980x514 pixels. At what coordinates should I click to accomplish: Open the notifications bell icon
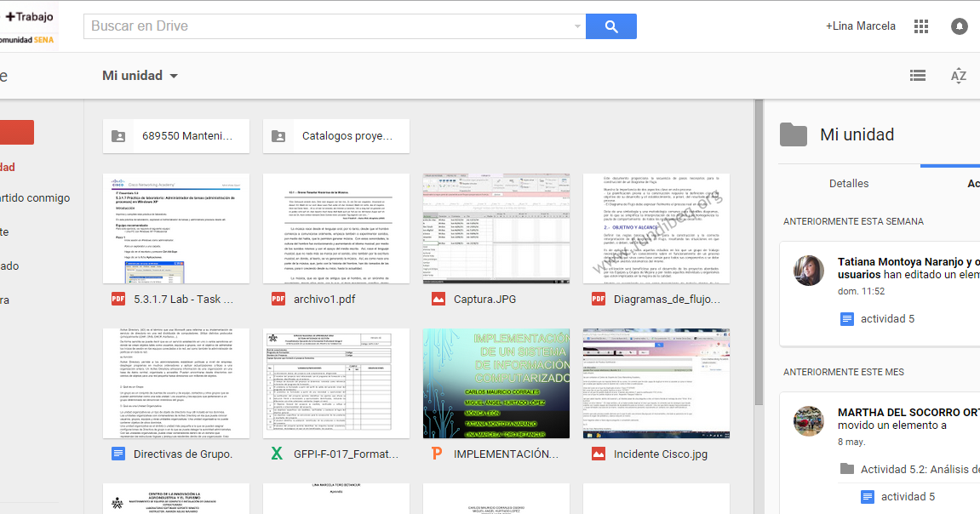click(959, 26)
